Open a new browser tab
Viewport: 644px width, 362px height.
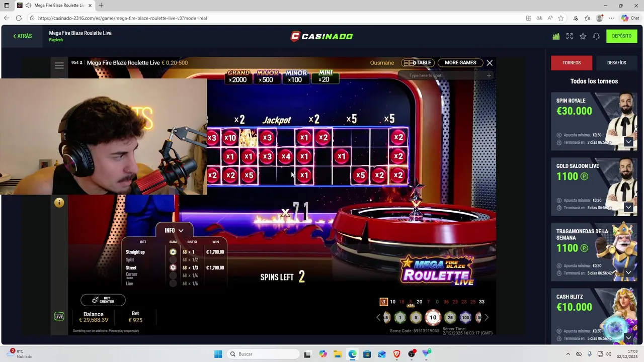101,6
